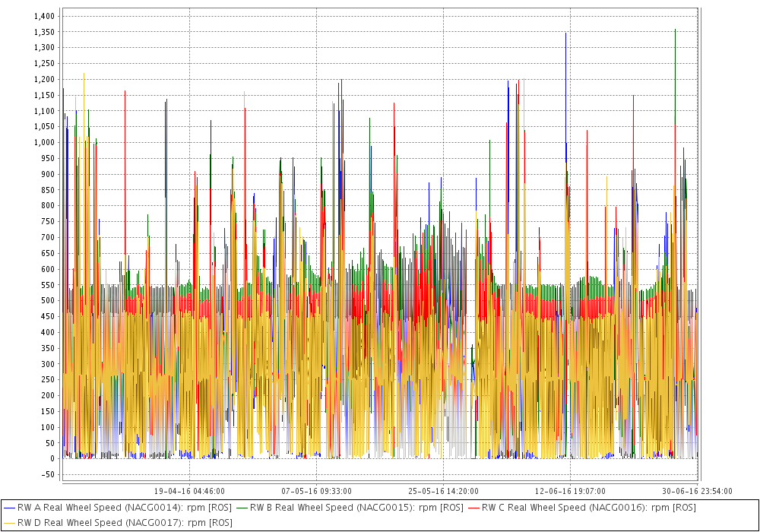Click the 07-05-16 09:33:00 time axis label
This screenshot has width=760, height=532.
pyautogui.click(x=316, y=491)
